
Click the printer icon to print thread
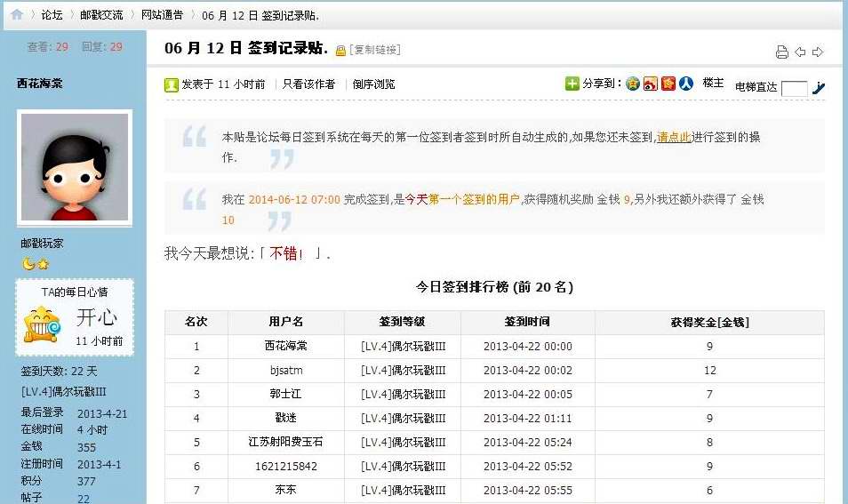pyautogui.click(x=782, y=52)
